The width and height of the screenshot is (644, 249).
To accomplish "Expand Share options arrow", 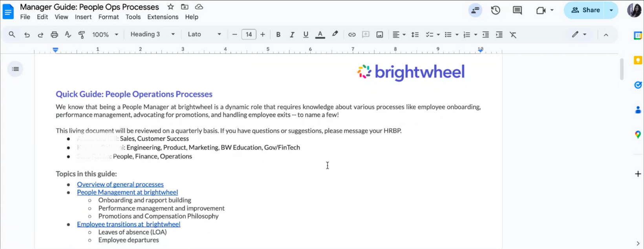I will [611, 10].
